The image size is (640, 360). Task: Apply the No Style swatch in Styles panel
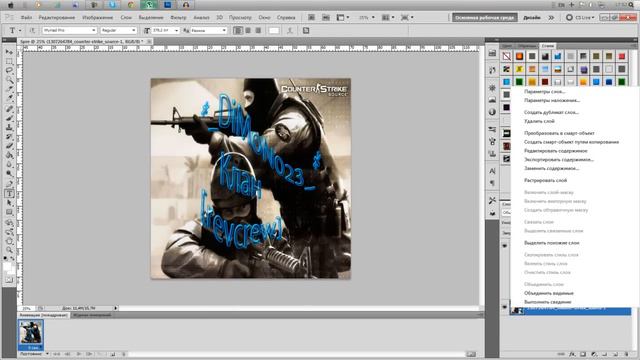pos(507,56)
